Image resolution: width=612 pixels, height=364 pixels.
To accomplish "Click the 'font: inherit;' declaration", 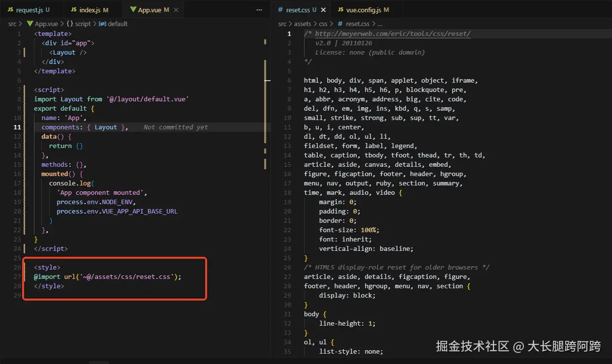I will pos(346,239).
